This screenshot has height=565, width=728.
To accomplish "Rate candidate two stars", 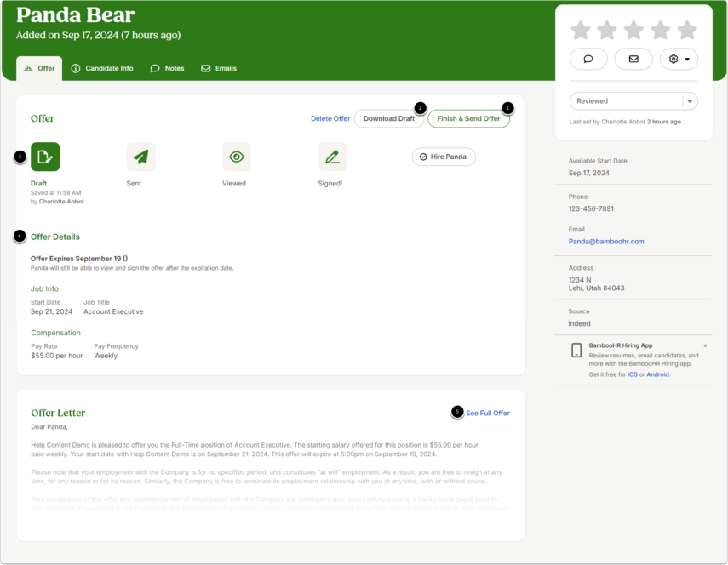I will pyautogui.click(x=607, y=31).
